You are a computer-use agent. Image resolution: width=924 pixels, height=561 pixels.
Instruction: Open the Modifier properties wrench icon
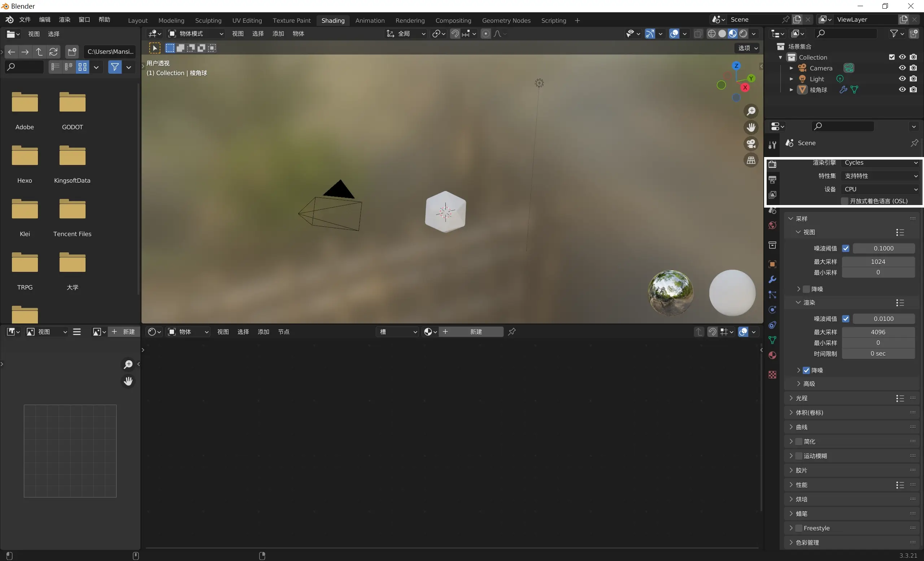tap(772, 280)
